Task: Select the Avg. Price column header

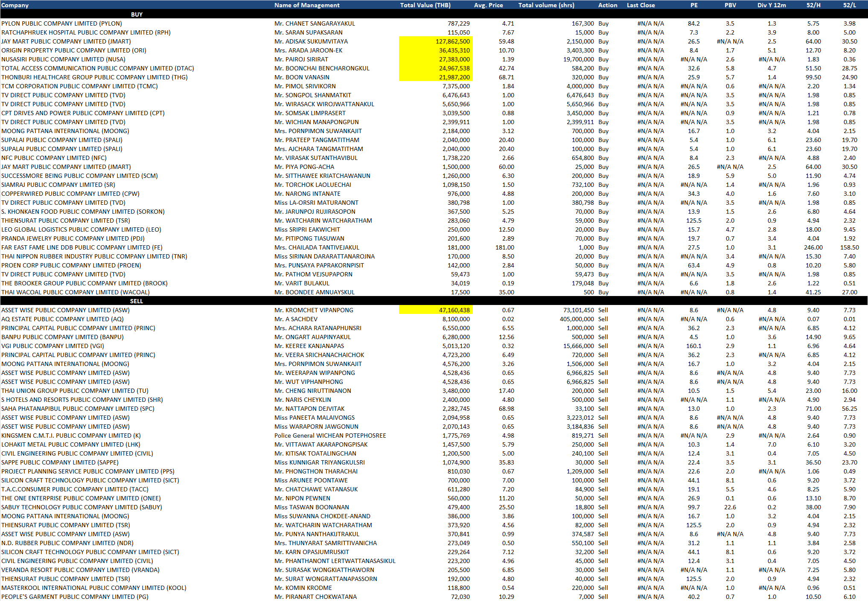Action: click(x=488, y=5)
